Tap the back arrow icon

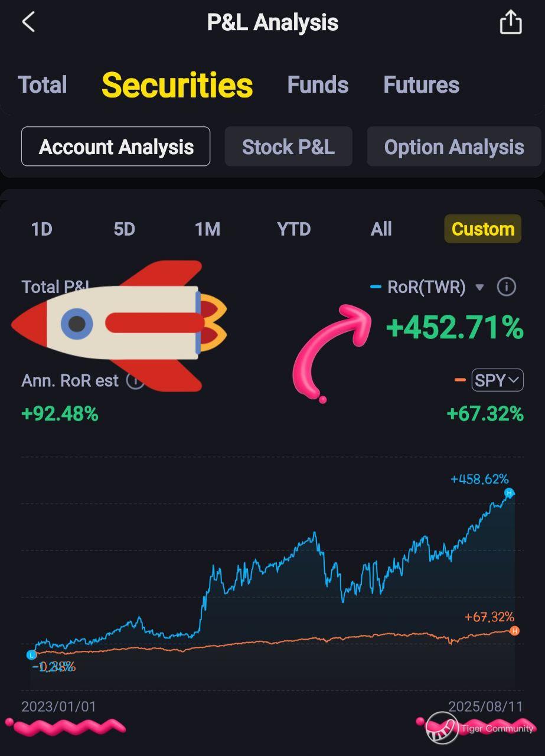tap(28, 22)
